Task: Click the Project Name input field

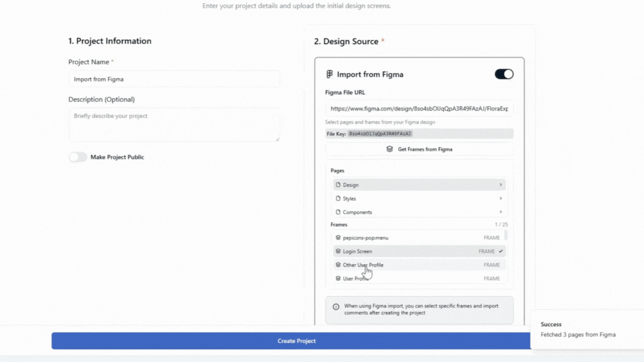Action: coord(174,79)
